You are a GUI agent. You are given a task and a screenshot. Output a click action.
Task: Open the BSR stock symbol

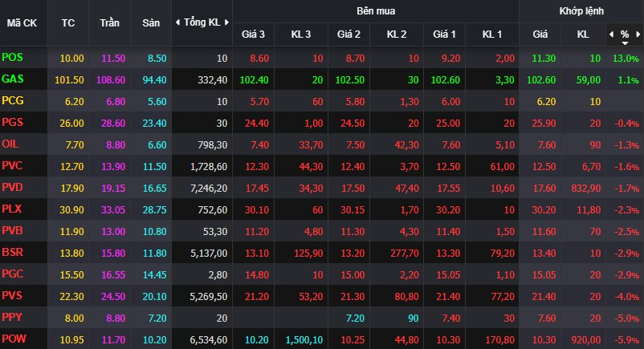[13, 253]
